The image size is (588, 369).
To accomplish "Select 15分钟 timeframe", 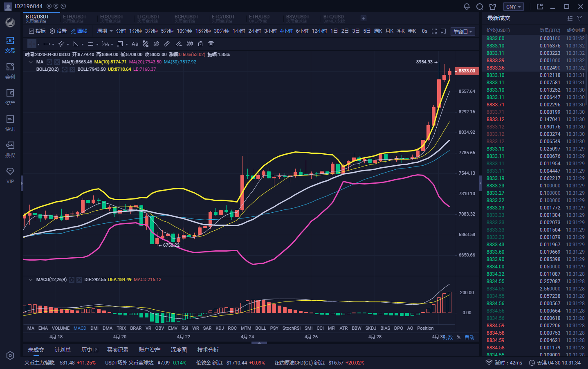I will (203, 31).
